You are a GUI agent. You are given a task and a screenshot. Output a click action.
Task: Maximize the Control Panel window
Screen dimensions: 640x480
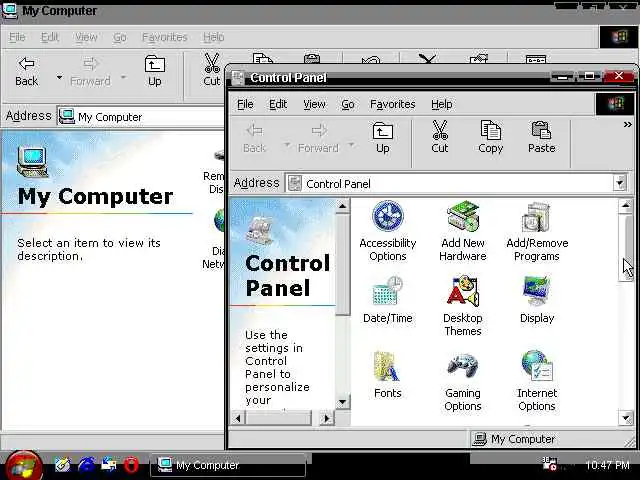click(589, 76)
